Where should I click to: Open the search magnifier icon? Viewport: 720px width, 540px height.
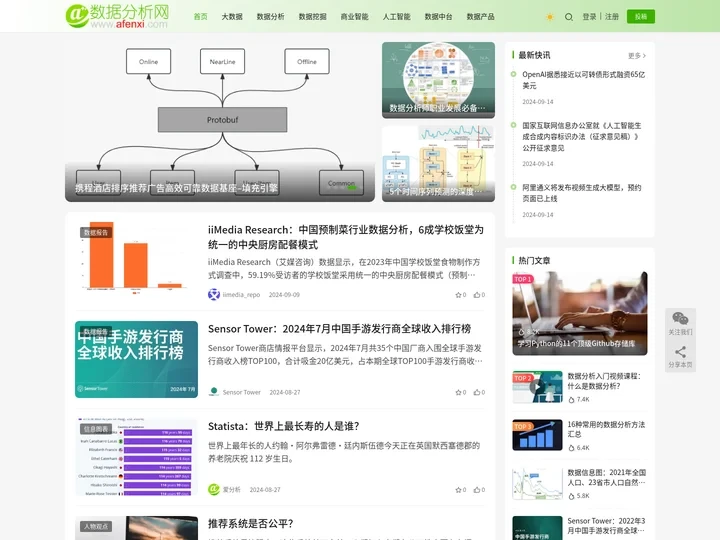568,17
